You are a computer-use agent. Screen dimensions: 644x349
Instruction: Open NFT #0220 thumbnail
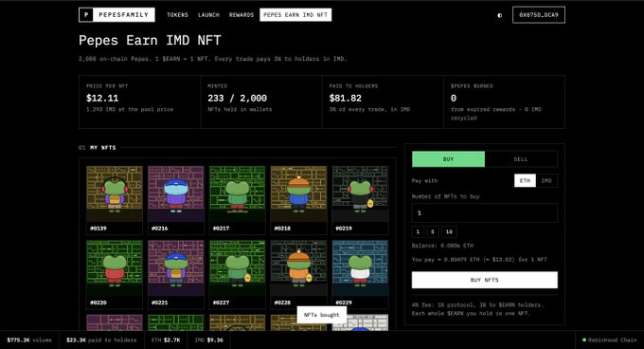(x=115, y=268)
